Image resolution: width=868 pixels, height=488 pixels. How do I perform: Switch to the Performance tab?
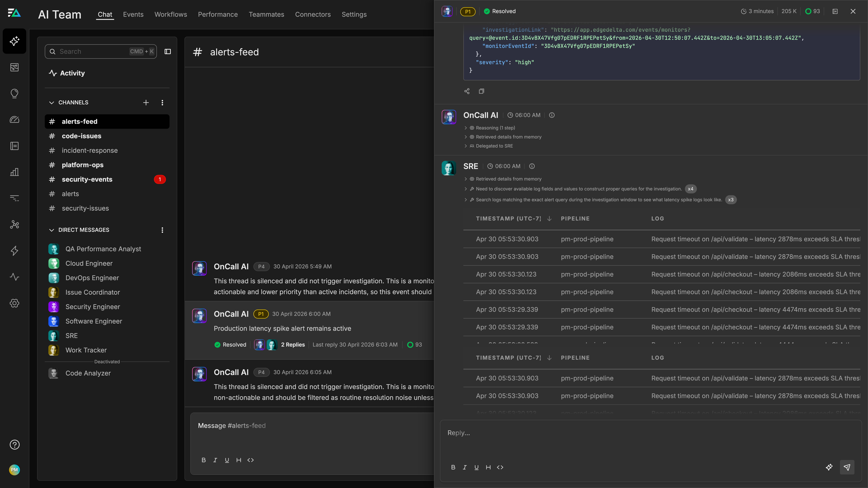218,14
